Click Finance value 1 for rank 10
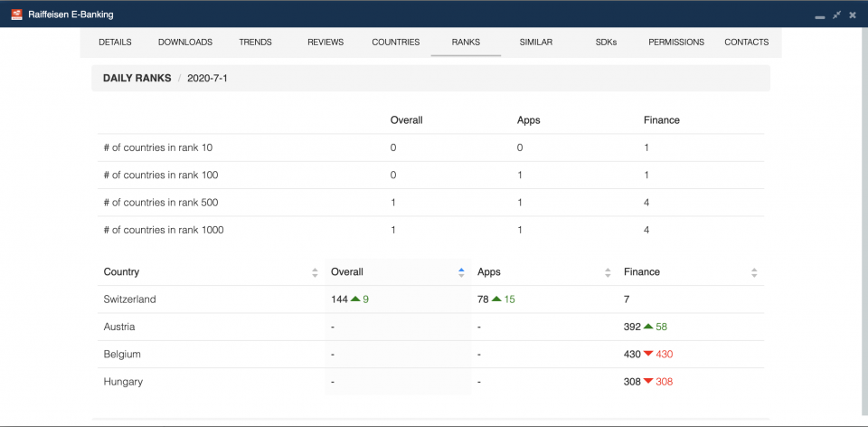 click(x=646, y=147)
